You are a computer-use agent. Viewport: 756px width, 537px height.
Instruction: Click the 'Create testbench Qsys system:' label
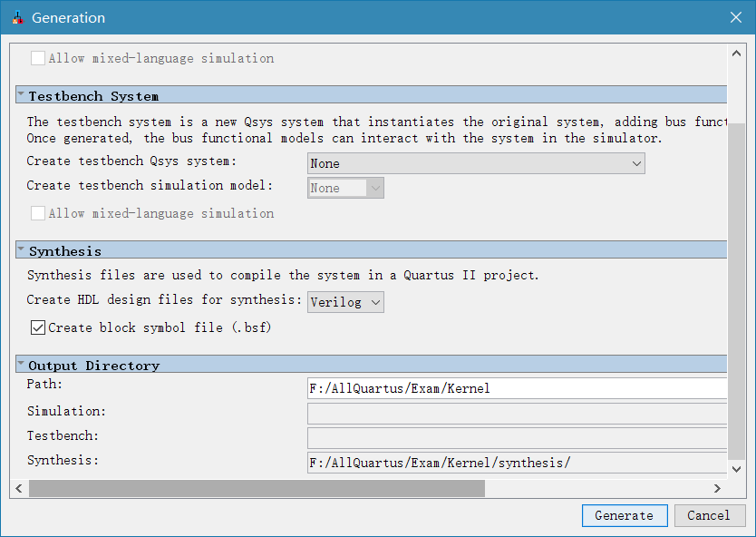(131, 161)
